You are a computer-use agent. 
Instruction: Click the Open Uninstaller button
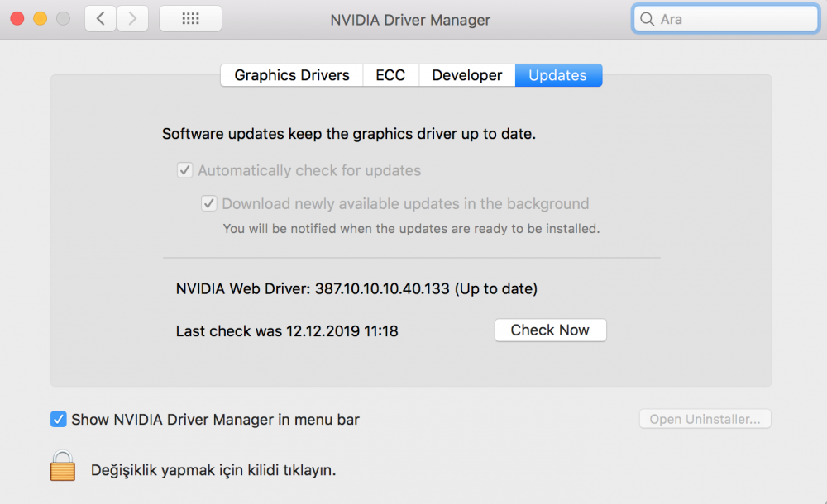click(705, 419)
